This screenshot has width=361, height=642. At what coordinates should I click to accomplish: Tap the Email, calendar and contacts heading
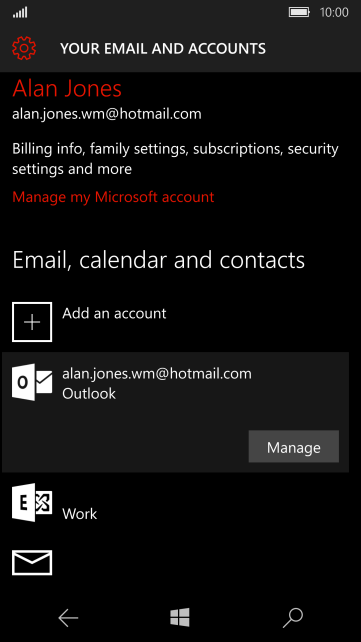159,260
